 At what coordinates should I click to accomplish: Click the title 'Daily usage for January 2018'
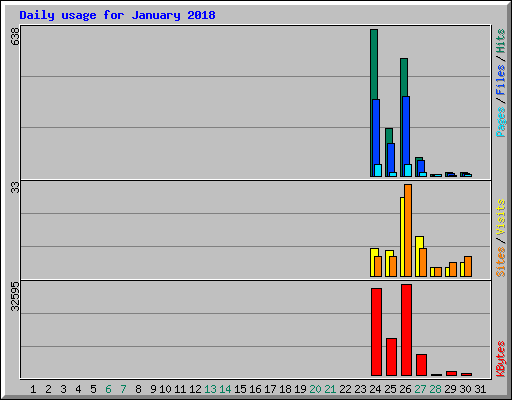coord(117,15)
